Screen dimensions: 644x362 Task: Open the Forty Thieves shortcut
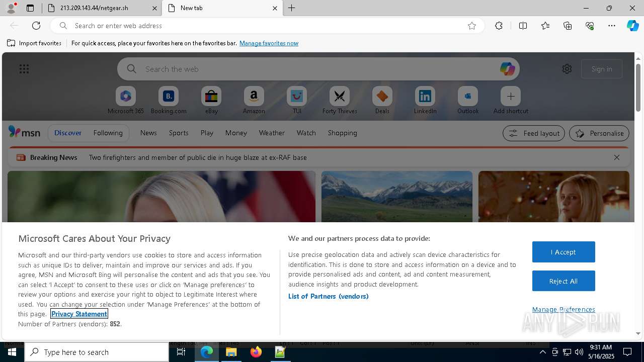(x=340, y=100)
